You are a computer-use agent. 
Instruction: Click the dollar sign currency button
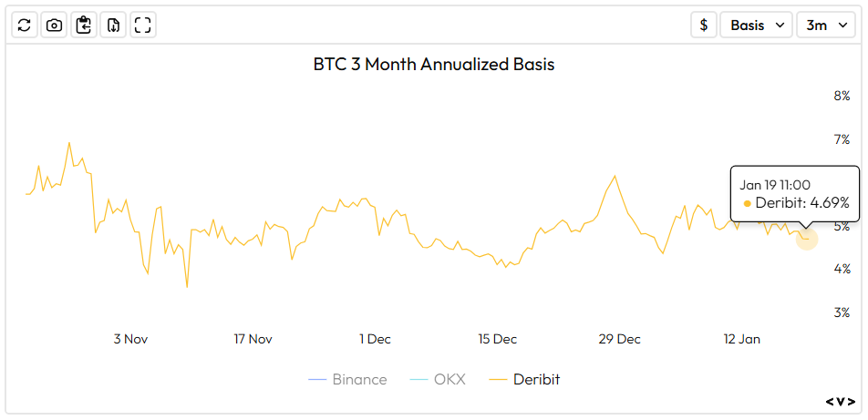tap(703, 25)
